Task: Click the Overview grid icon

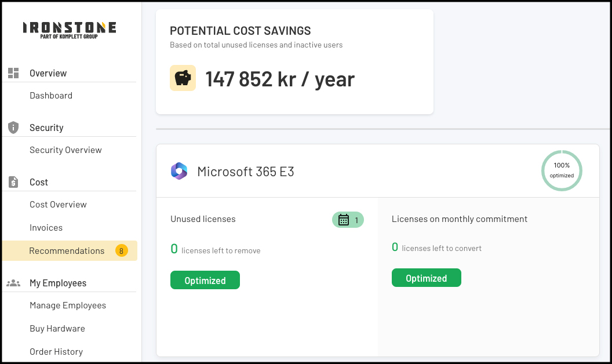Action: click(13, 73)
